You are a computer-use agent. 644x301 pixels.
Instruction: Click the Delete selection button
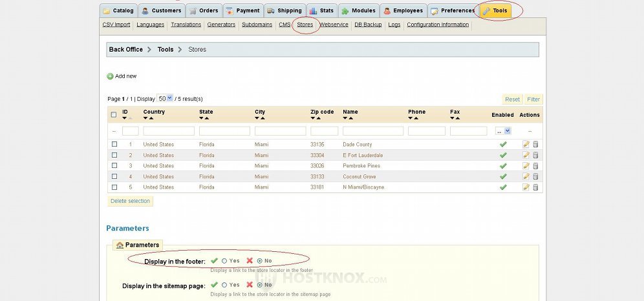click(x=130, y=201)
